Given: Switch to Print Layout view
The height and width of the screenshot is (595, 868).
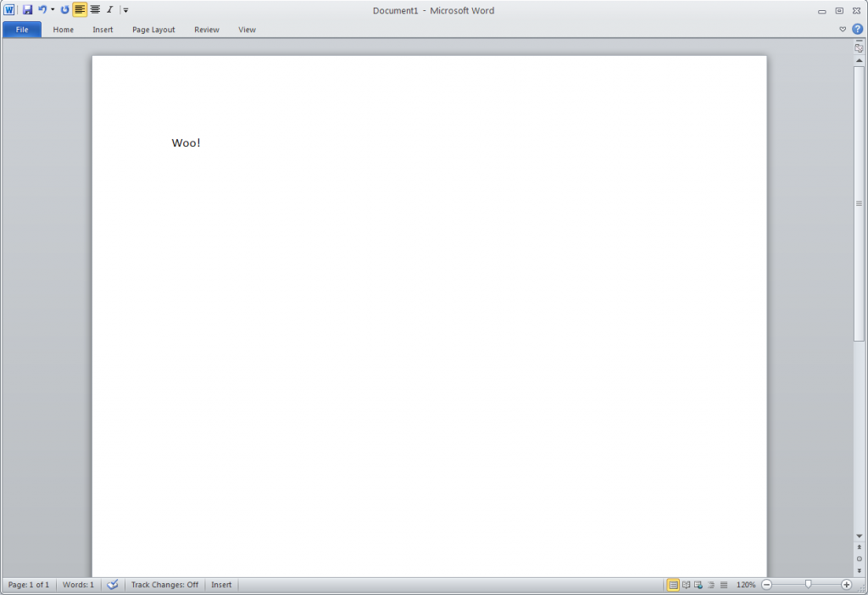Looking at the screenshot, I should 673,585.
